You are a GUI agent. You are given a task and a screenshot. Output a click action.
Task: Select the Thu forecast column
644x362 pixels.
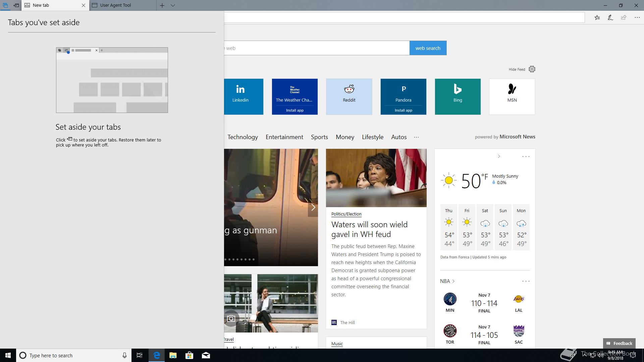click(449, 227)
